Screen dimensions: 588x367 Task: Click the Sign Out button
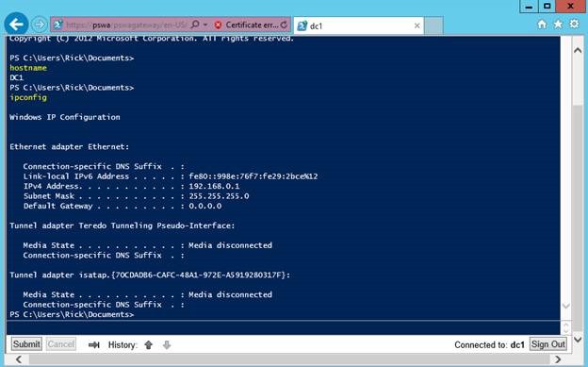coord(547,344)
